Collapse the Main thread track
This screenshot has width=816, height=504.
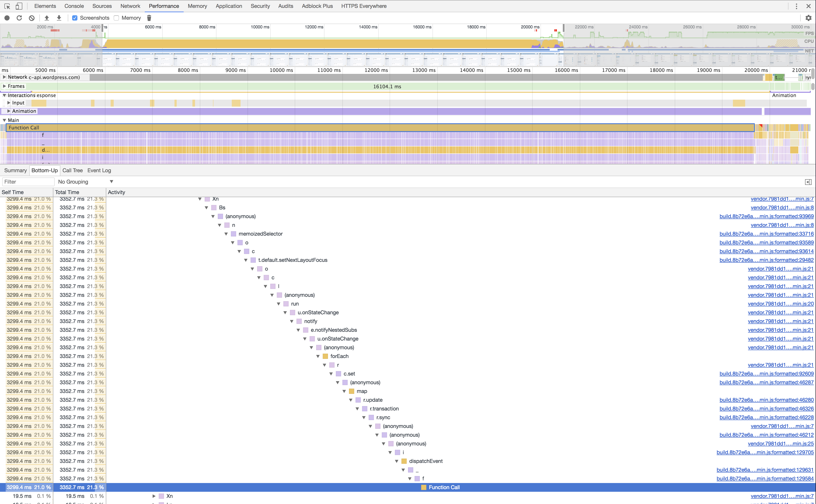tap(4, 120)
